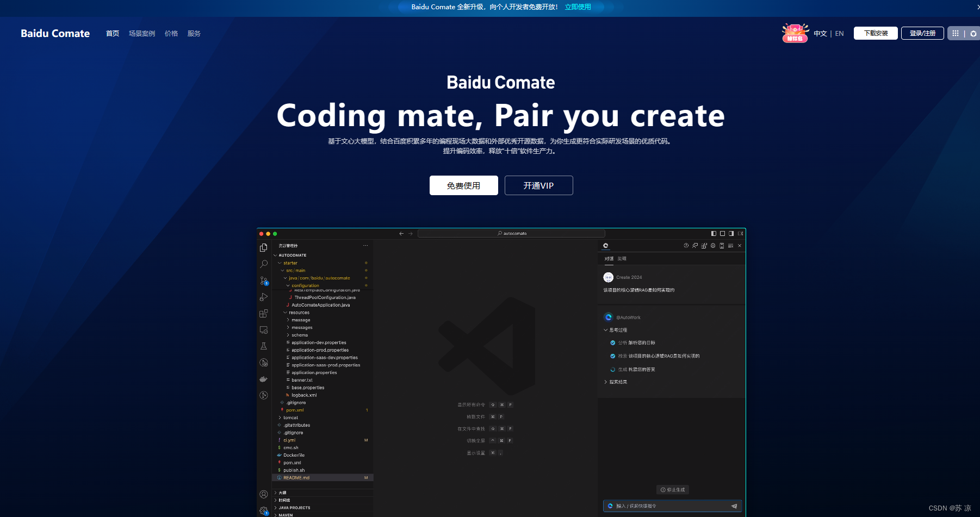This screenshot has height=517, width=980.
Task: Open Docker whale icon in activity bar
Action: point(264,379)
